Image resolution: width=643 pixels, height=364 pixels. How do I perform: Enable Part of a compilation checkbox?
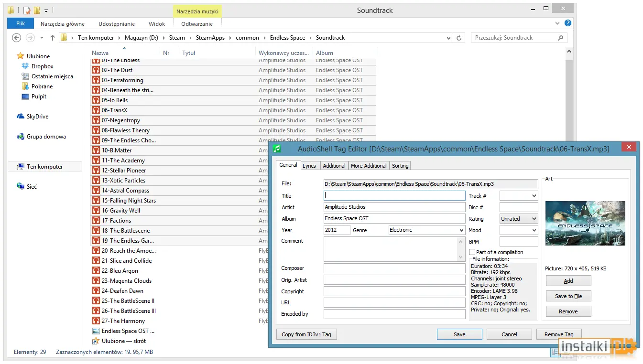point(472,252)
